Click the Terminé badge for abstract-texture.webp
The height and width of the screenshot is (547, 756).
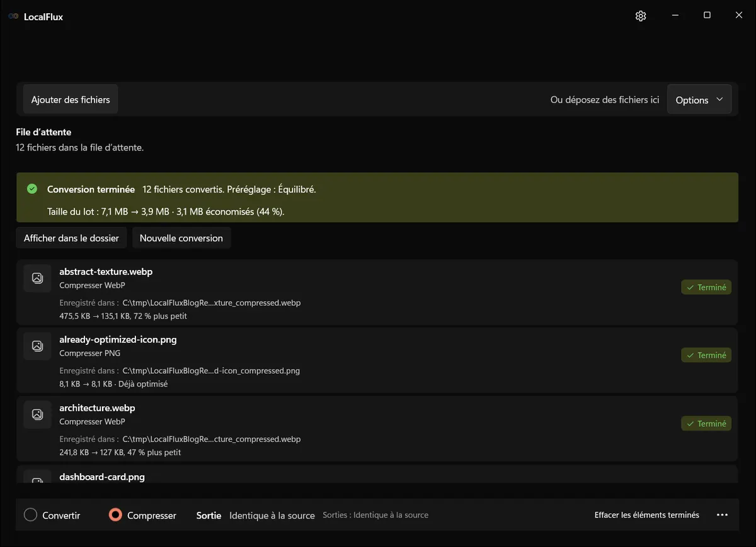706,287
